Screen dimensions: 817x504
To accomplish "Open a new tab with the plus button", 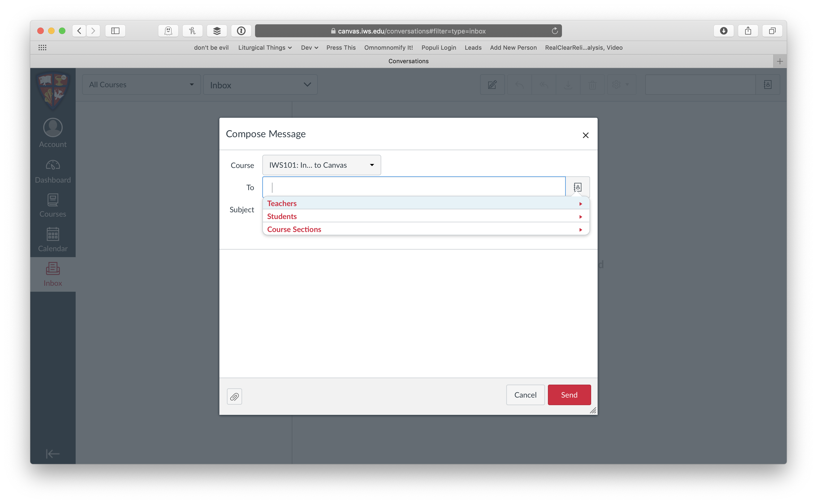I will [x=780, y=61].
